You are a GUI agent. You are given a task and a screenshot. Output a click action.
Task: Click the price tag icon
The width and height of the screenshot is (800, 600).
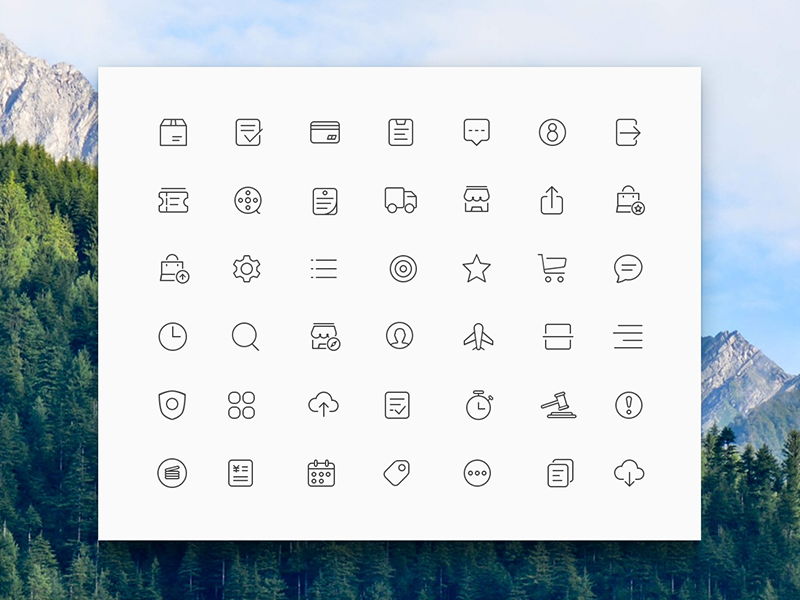click(397, 473)
